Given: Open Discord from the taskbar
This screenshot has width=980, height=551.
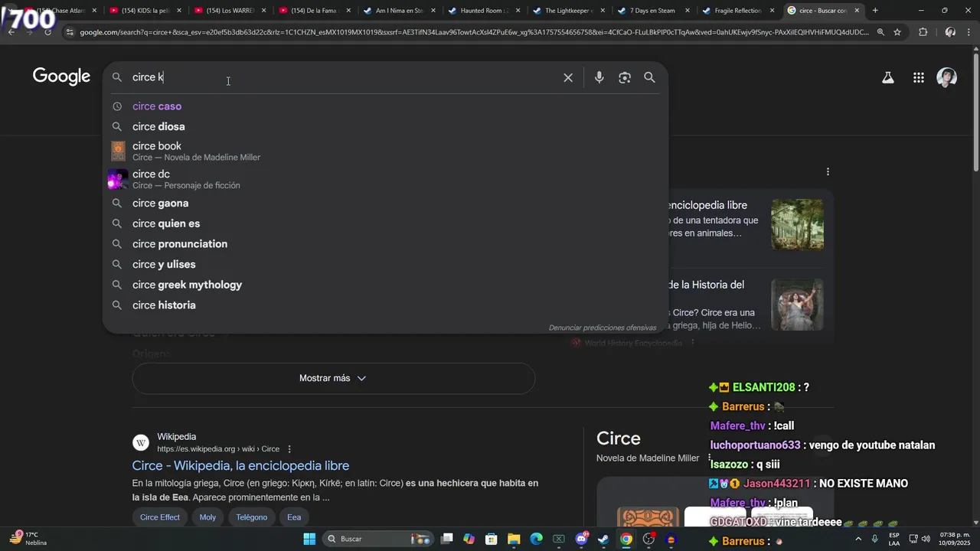Looking at the screenshot, I should [x=581, y=539].
